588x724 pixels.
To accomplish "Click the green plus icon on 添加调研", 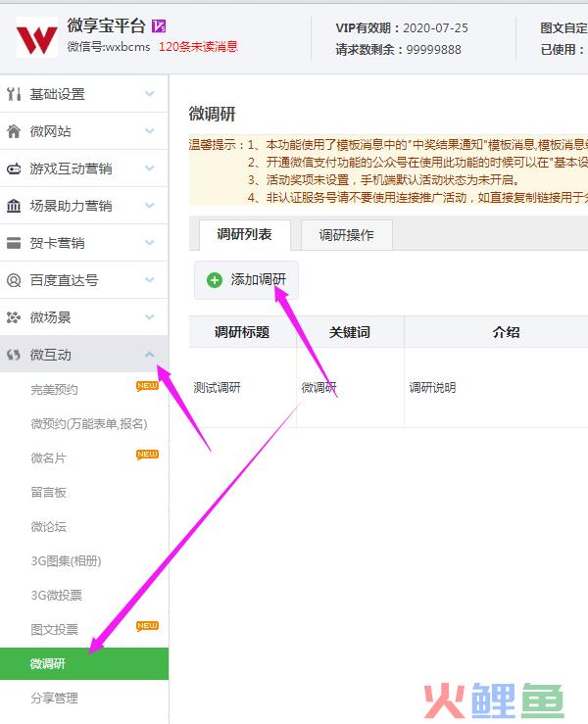I will (215, 280).
